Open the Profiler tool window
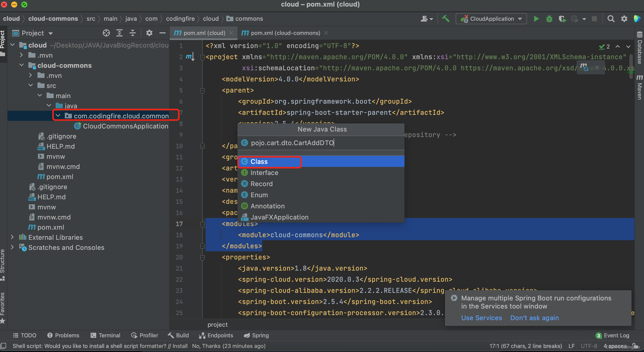 [x=145, y=335]
